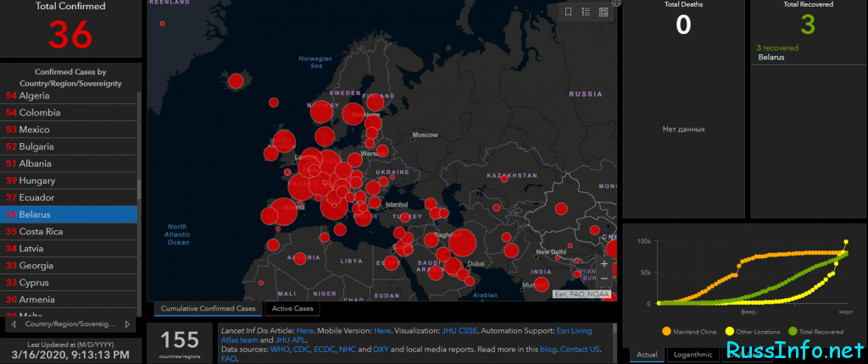Viewport: 868px width, 364px height.
Task: Open the JHU APL link
Action: [x=290, y=340]
